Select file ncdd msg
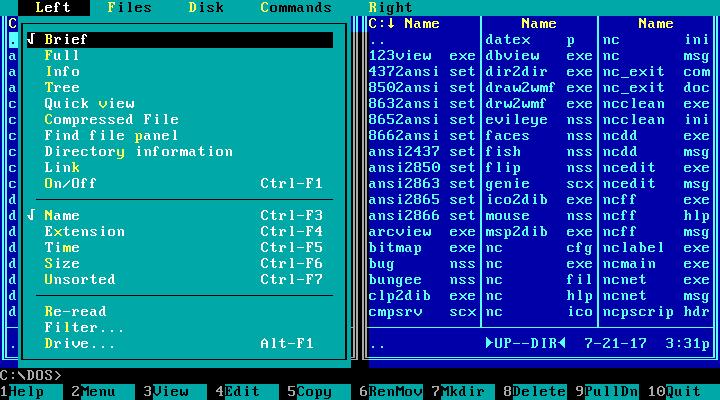This screenshot has width=720, height=400. [657, 152]
